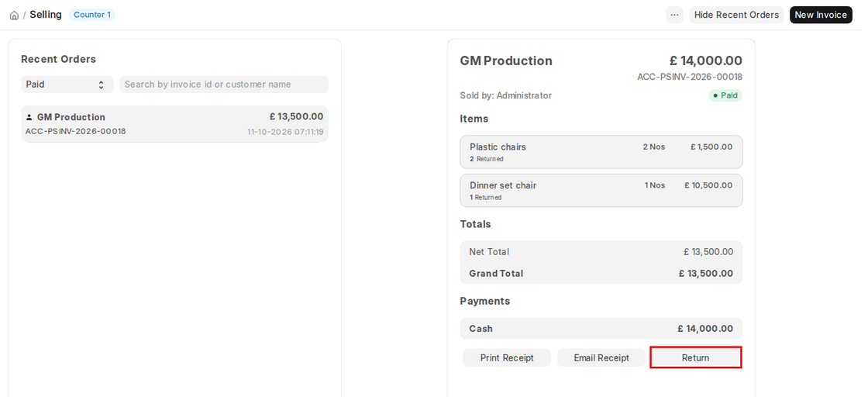Click the £ 13,500.00 amount in recent order
This screenshot has width=868, height=397.
tap(296, 117)
